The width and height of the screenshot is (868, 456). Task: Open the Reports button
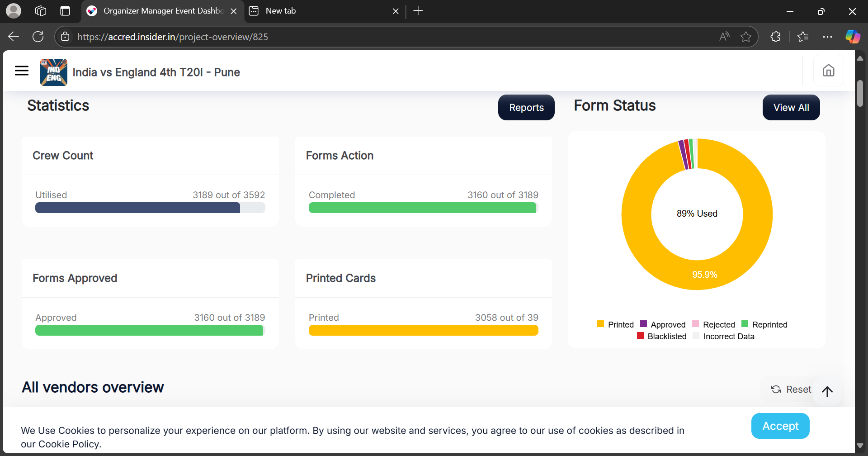click(x=526, y=108)
